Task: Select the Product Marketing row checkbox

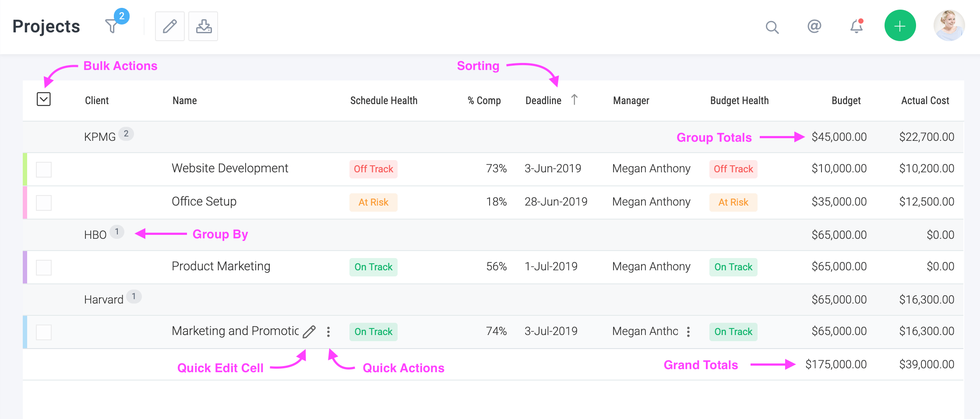Action: pyautogui.click(x=44, y=267)
